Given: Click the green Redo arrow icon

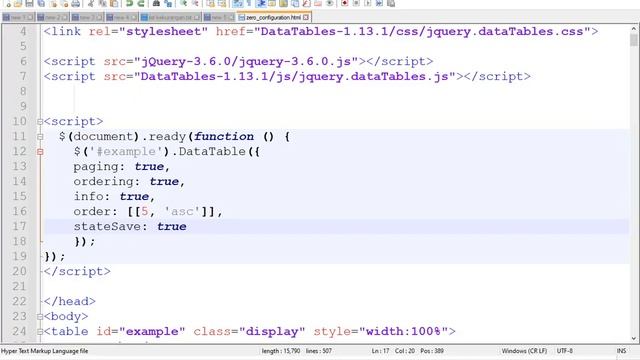Looking at the screenshot, I should (141, 4).
